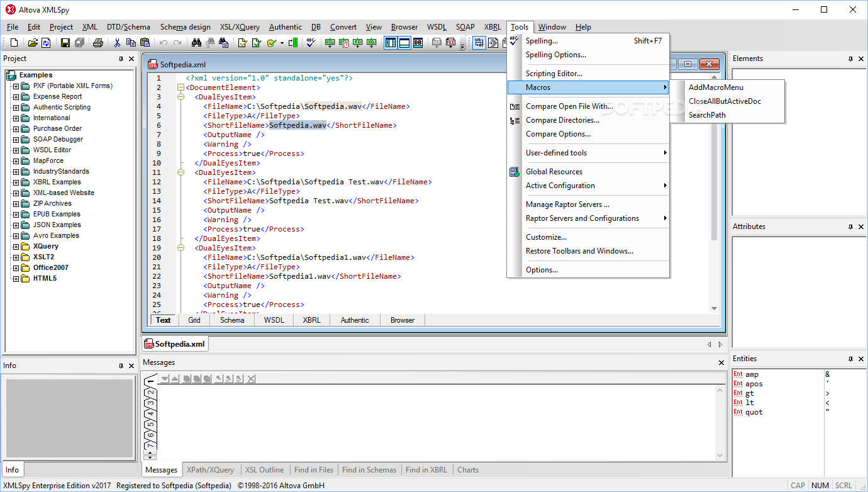Open User-defined tools submenu
The width and height of the screenshot is (868, 492).
pos(588,153)
